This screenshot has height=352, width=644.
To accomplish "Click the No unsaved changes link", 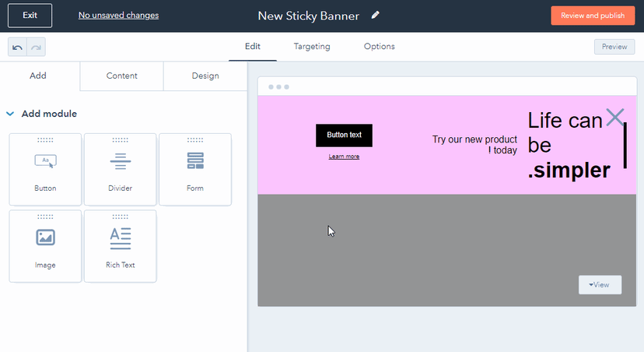I will tap(118, 16).
